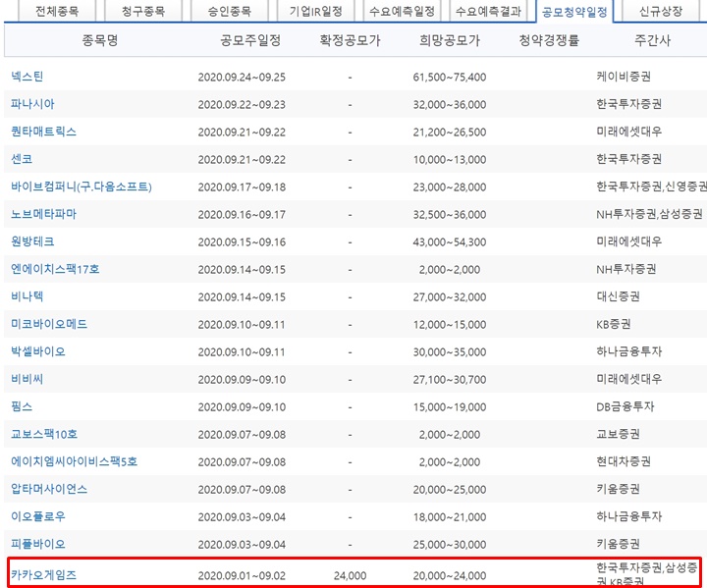The height and width of the screenshot is (588, 707).
Task: Click the 종목명 column header
Action: [x=99, y=40]
